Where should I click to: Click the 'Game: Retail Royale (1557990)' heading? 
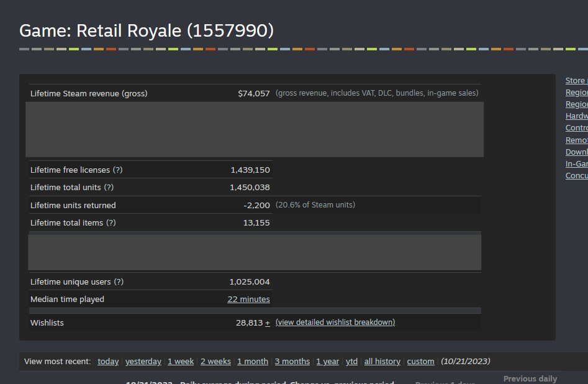tap(147, 30)
